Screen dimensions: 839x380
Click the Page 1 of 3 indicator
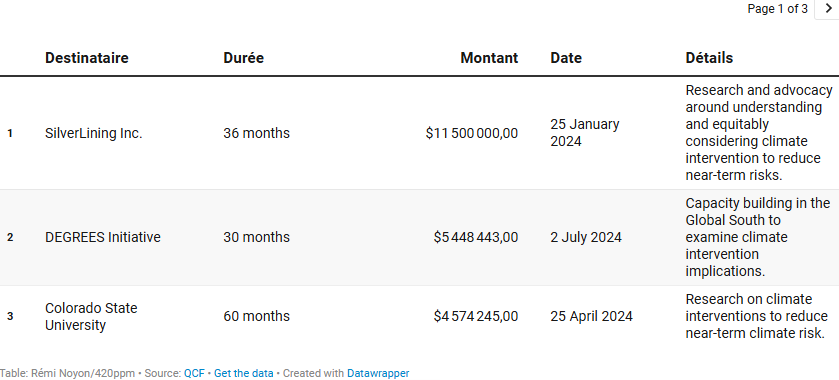pos(777,9)
